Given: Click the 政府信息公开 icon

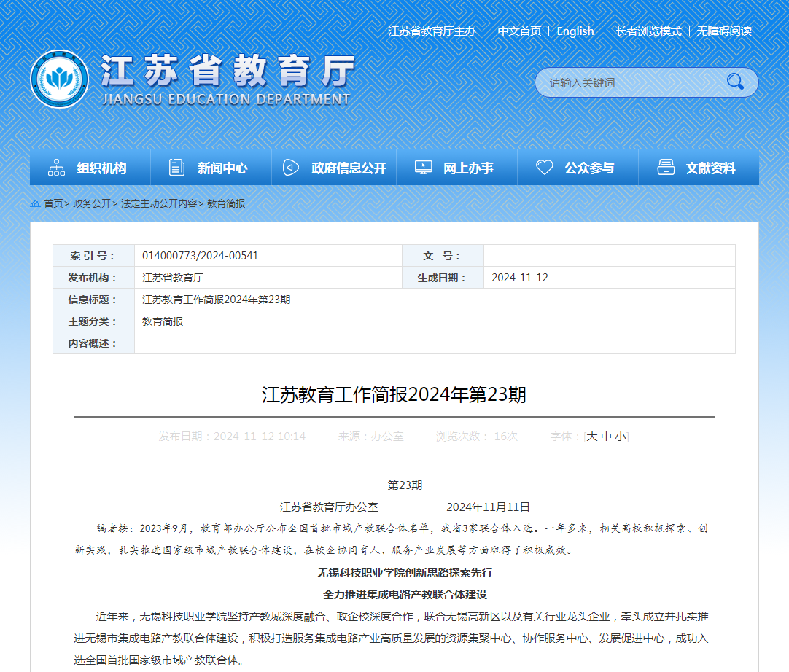Looking at the screenshot, I should (290, 168).
